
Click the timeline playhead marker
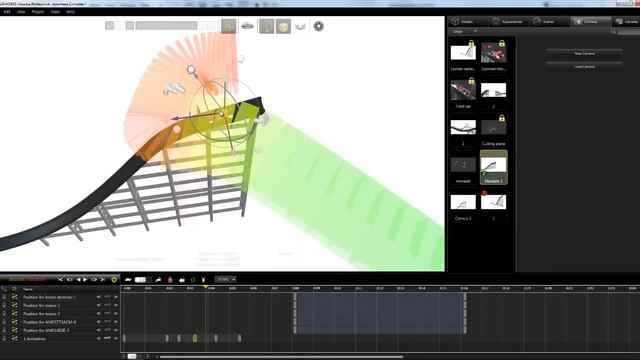point(205,288)
